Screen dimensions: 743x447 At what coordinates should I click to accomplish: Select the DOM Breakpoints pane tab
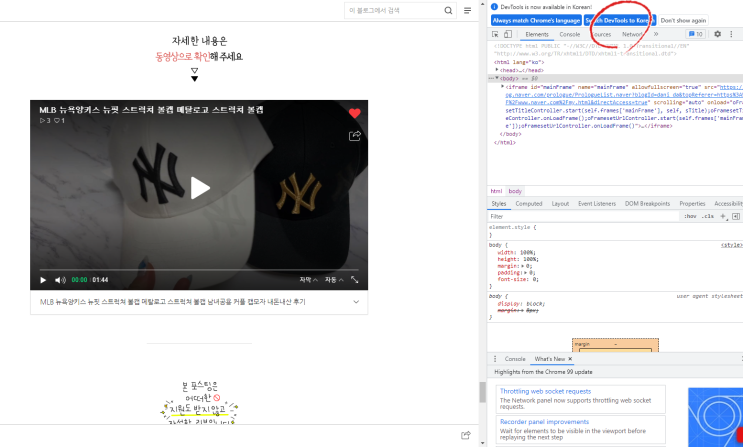[x=647, y=203]
